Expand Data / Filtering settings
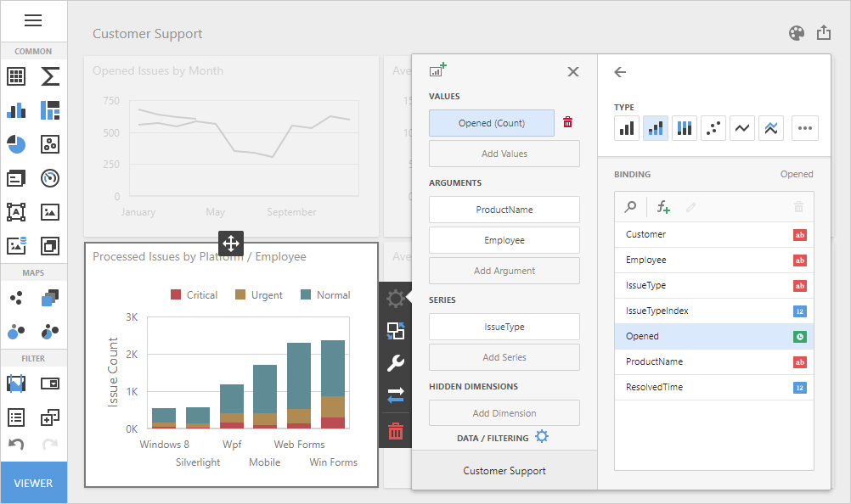851x504 pixels. (541, 436)
